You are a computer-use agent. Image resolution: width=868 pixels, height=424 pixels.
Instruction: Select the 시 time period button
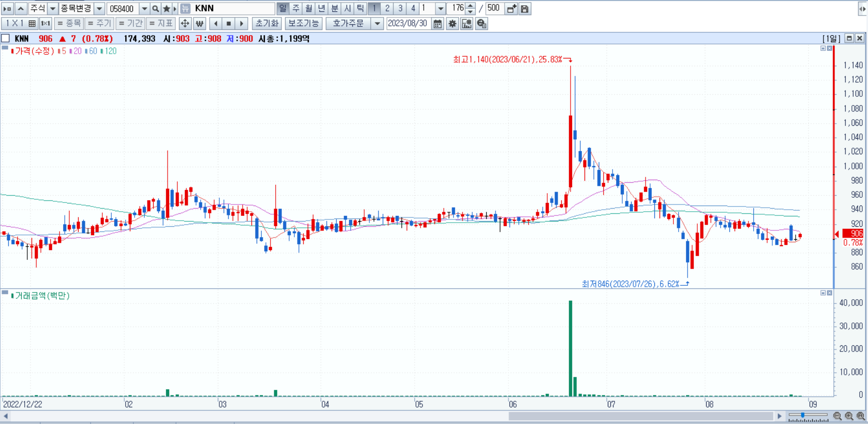coord(348,9)
